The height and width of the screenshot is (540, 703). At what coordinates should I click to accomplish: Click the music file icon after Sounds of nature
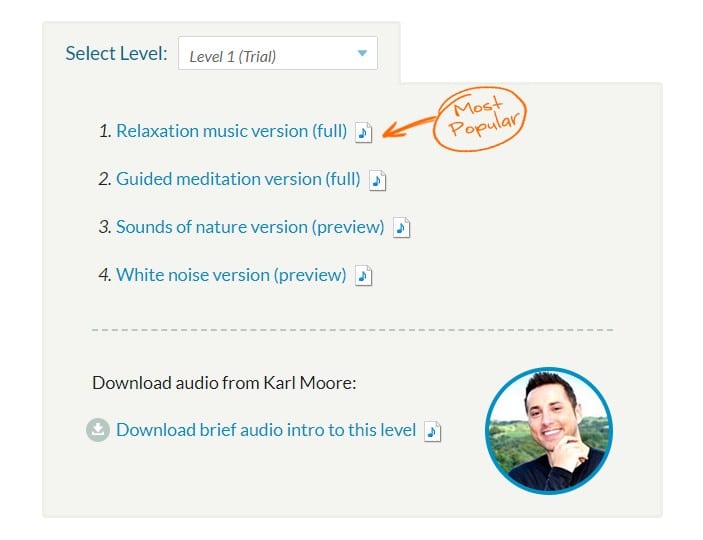coord(402,228)
